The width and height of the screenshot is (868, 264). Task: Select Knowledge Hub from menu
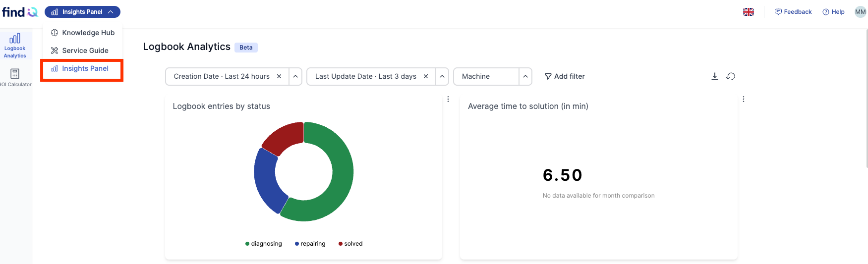[82, 33]
